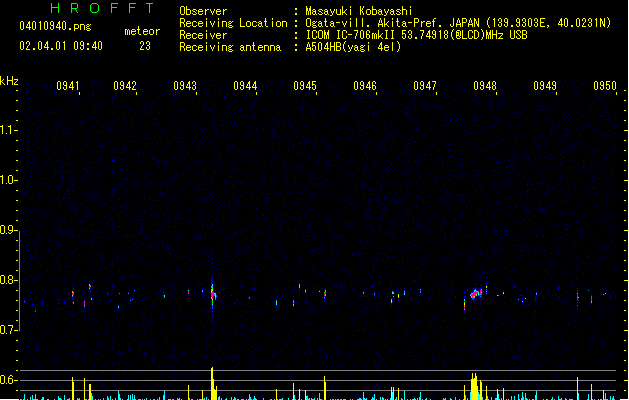
Task: Click the strong meteor echo after 0943
Action: pyautogui.click(x=213, y=295)
